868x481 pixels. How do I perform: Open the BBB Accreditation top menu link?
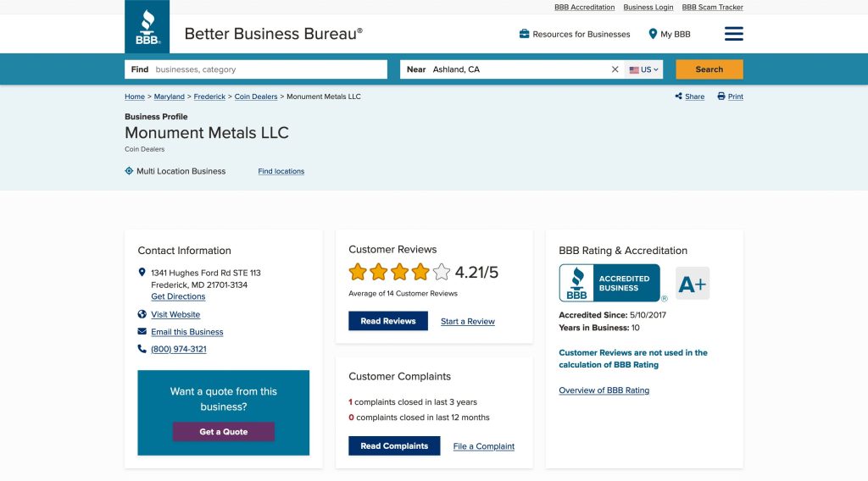point(584,8)
